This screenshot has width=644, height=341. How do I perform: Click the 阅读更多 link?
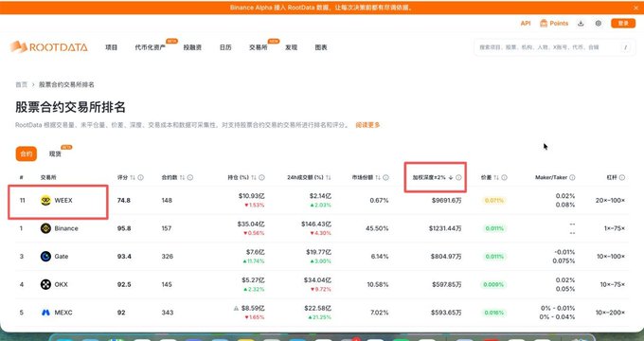367,125
